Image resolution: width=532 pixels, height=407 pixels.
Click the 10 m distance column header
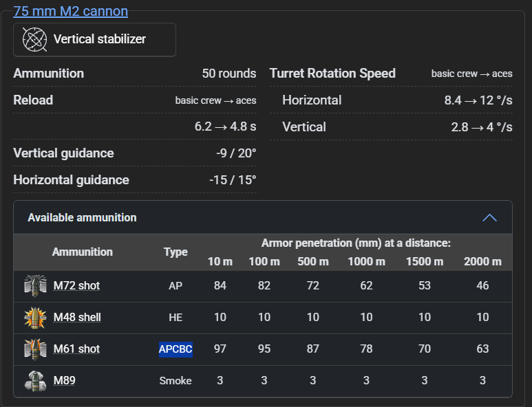[220, 261]
